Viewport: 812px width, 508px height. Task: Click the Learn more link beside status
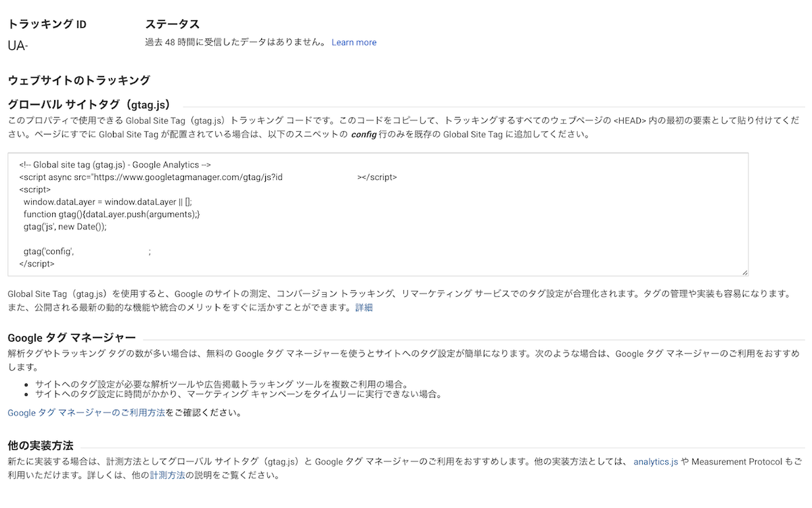point(354,43)
